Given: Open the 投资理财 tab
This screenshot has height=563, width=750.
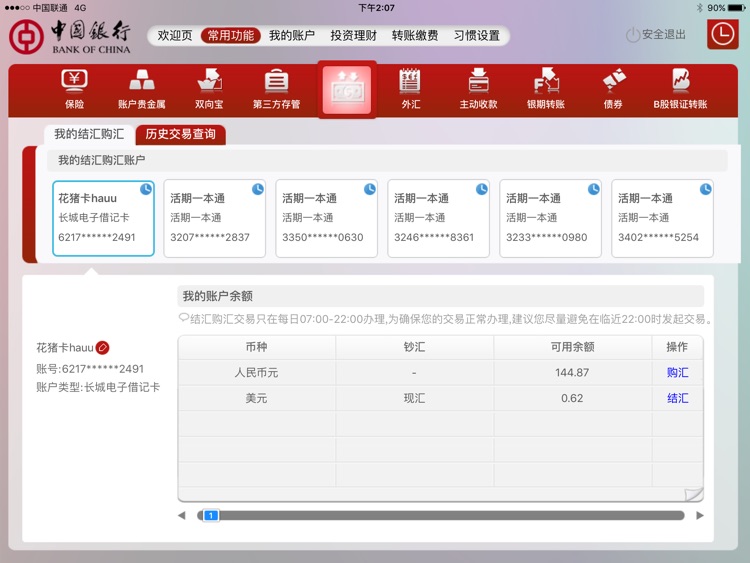Looking at the screenshot, I should point(353,35).
